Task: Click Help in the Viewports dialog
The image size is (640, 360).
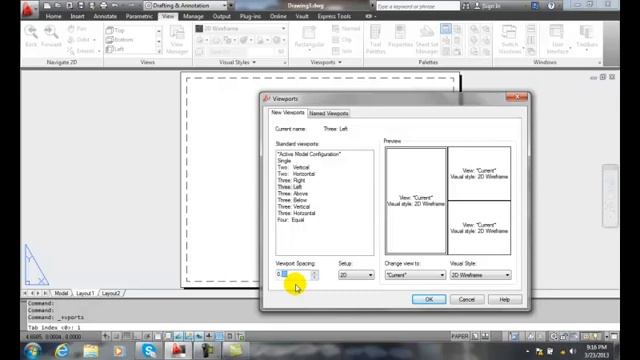Action: [x=505, y=299]
